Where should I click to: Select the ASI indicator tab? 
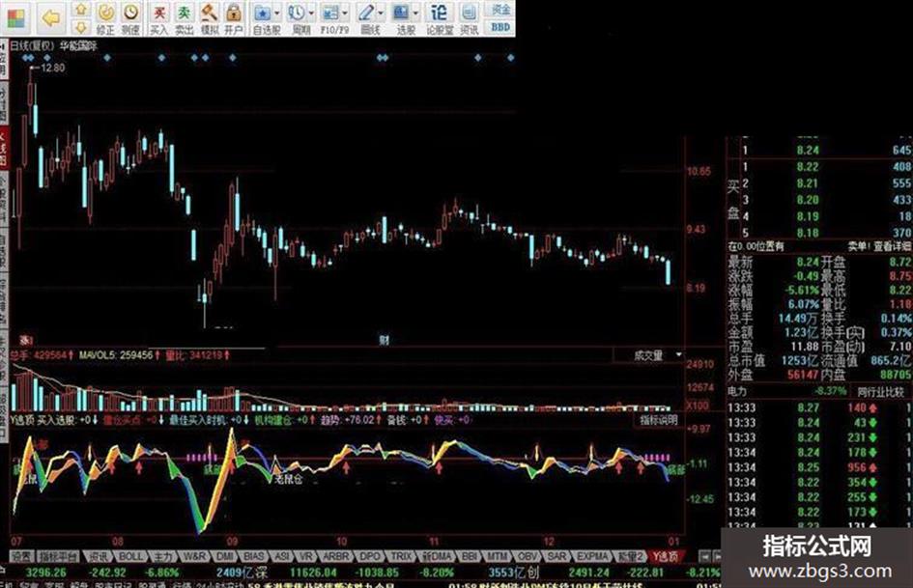pyautogui.click(x=282, y=556)
